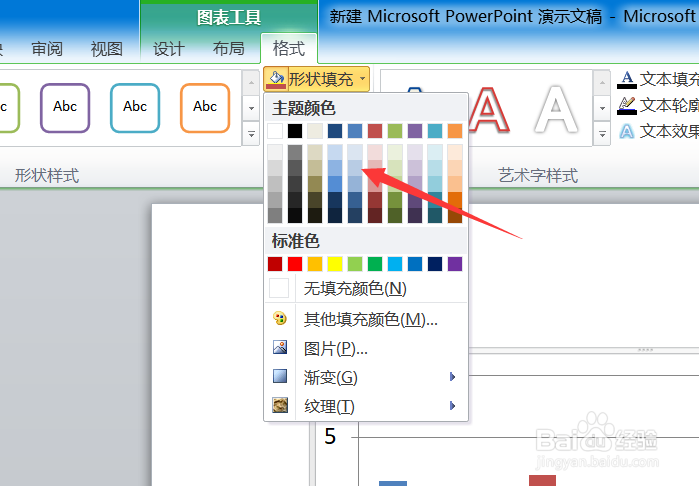Pick the olive green theme color swatch
The width and height of the screenshot is (699, 486).
395,131
